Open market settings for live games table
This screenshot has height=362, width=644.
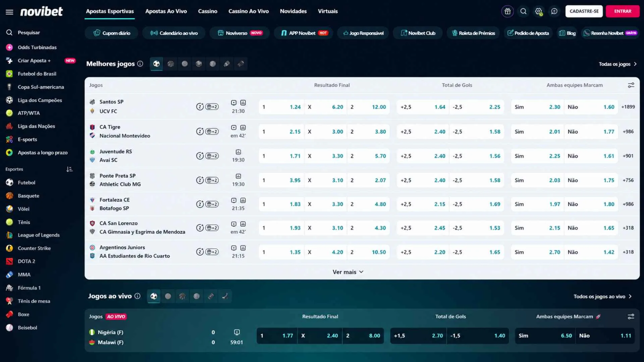[631, 316]
